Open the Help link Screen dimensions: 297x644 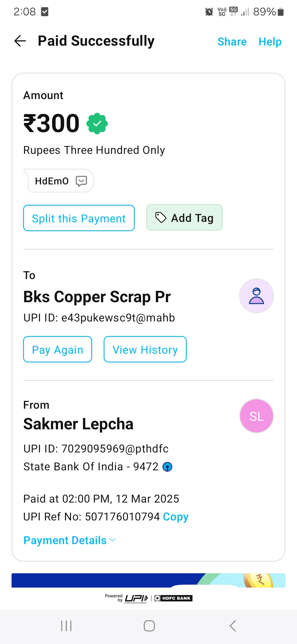point(270,42)
